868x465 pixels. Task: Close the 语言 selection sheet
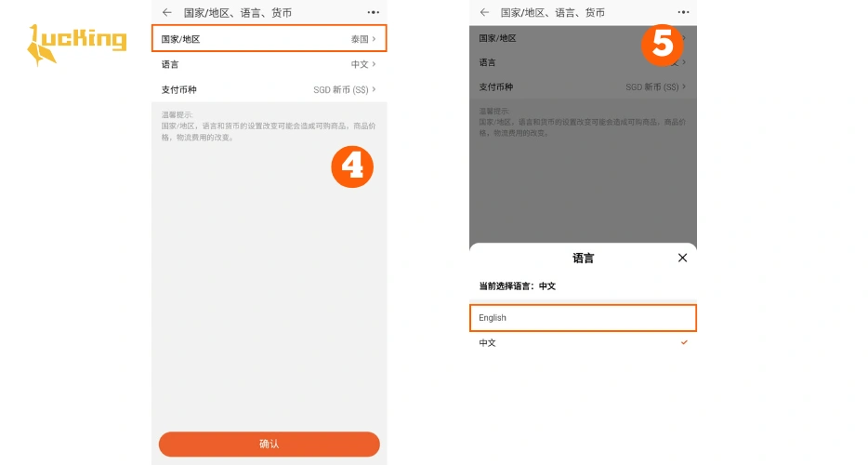682,258
